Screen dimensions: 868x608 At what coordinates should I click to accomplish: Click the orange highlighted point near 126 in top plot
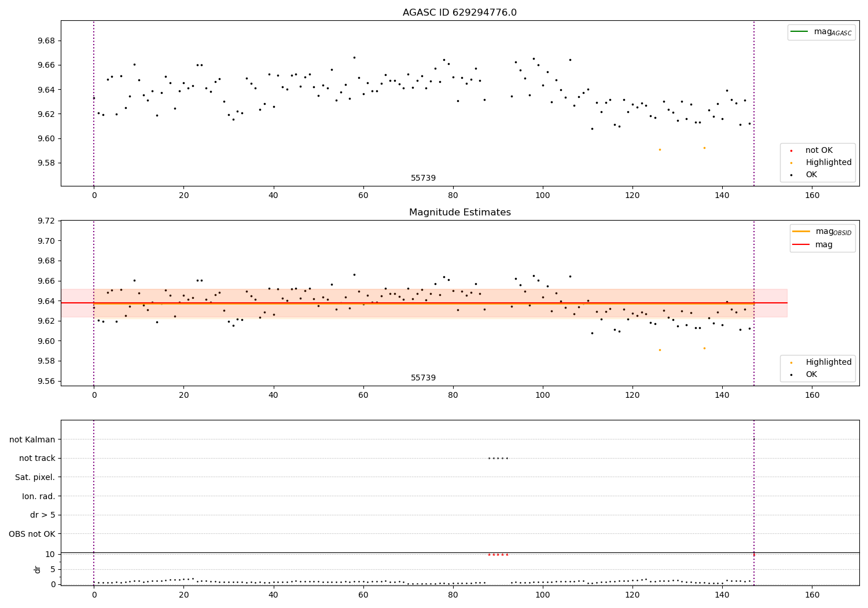tap(660, 149)
